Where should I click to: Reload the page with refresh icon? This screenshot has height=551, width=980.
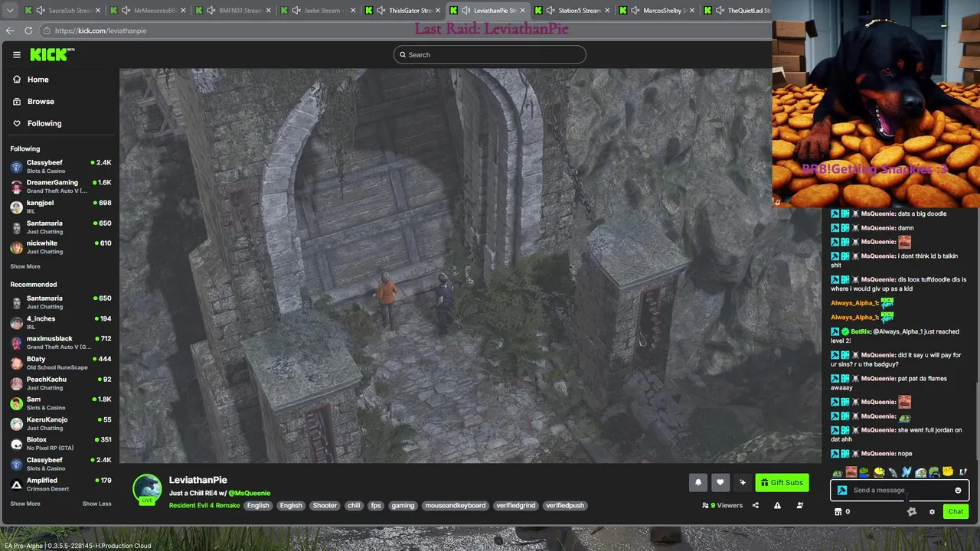coord(28,31)
